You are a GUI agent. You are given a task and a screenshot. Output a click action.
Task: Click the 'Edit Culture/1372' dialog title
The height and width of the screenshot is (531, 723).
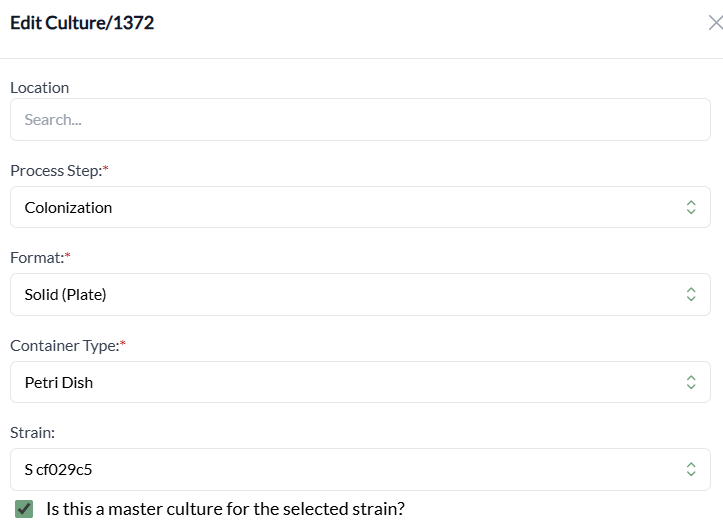[x=82, y=22]
